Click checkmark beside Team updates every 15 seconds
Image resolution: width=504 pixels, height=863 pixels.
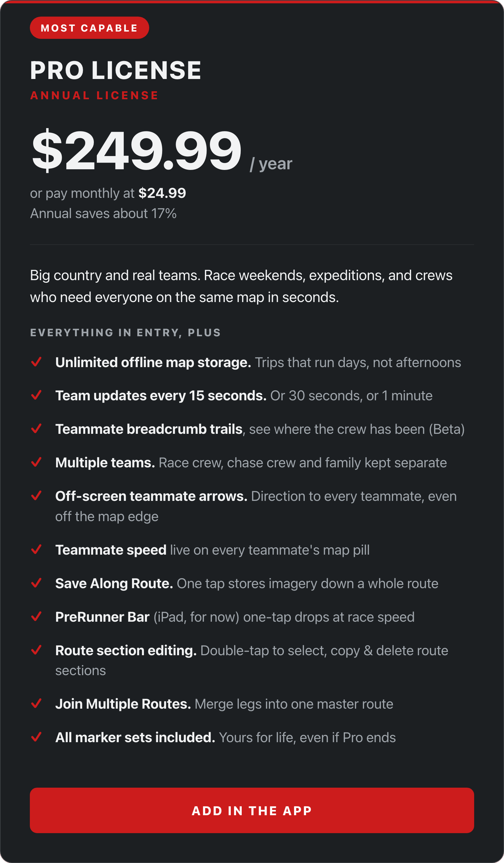point(36,395)
